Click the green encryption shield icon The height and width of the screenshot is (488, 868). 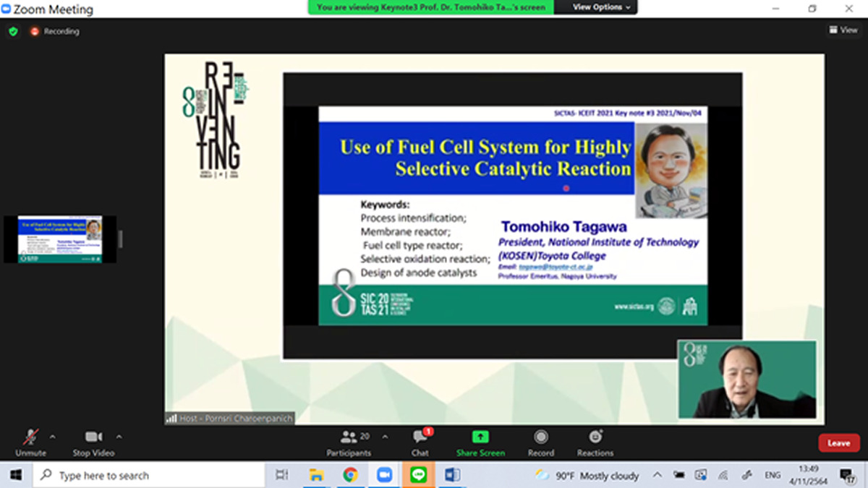tap(13, 32)
